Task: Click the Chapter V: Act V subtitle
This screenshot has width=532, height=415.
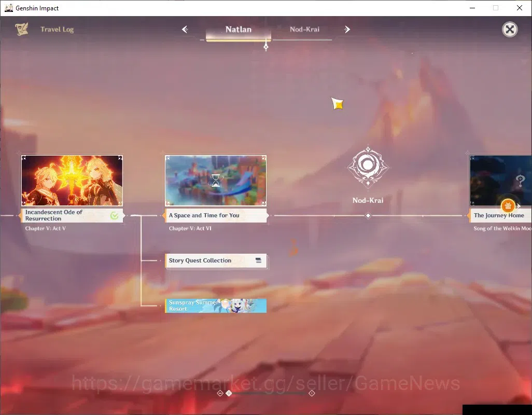Action: pyautogui.click(x=46, y=228)
